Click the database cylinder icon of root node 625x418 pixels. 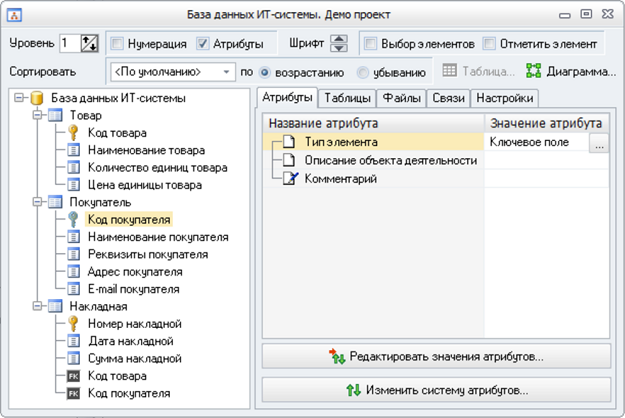point(37,98)
